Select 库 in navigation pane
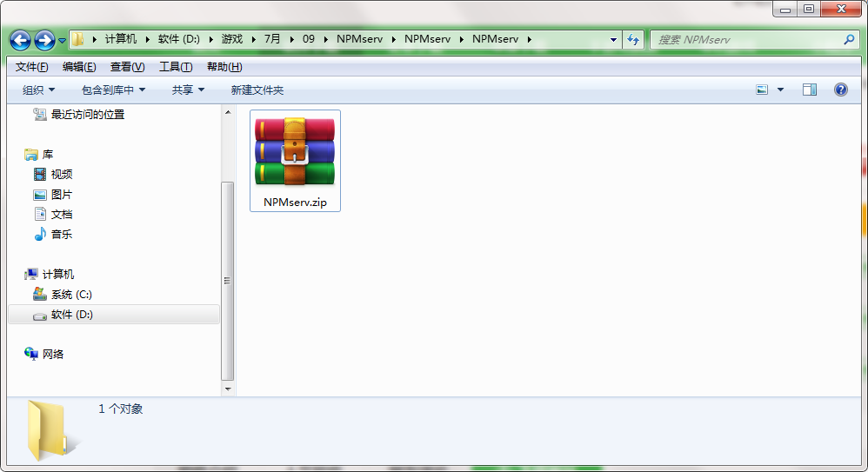868x472 pixels. coord(48,155)
